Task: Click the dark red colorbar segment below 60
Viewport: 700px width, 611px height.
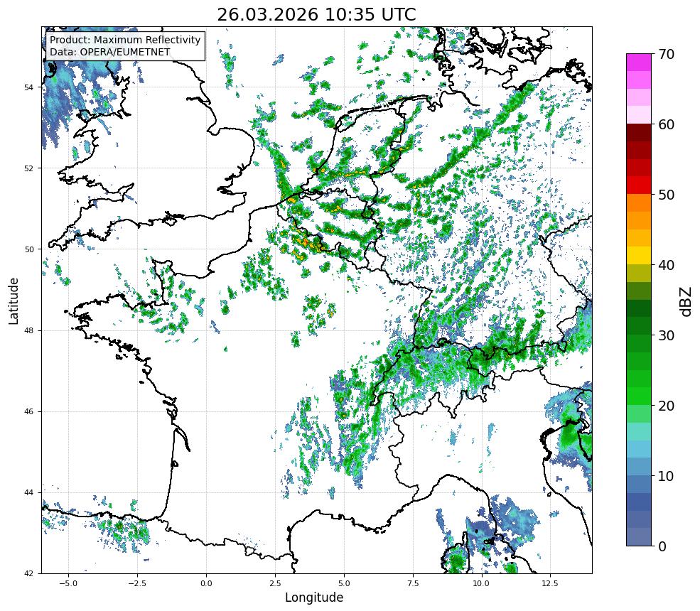Action: [639, 133]
